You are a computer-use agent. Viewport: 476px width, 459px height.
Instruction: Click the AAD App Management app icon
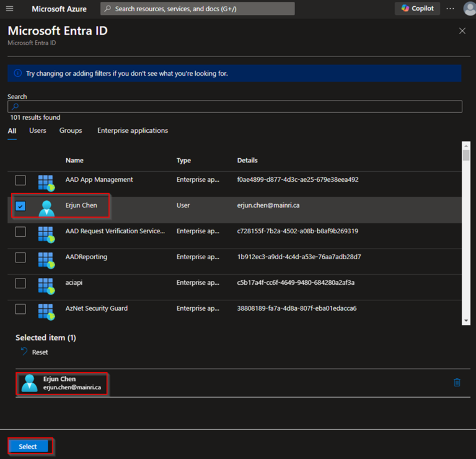tap(46, 181)
